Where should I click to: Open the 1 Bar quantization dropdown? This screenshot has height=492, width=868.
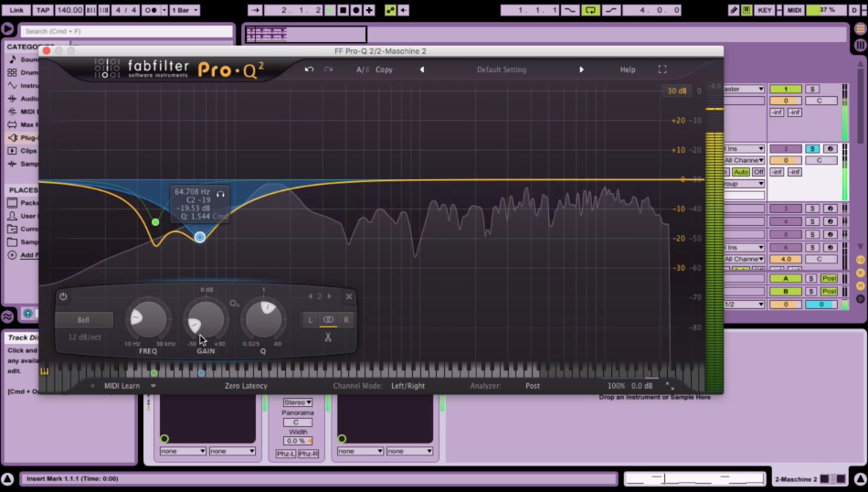tap(185, 10)
